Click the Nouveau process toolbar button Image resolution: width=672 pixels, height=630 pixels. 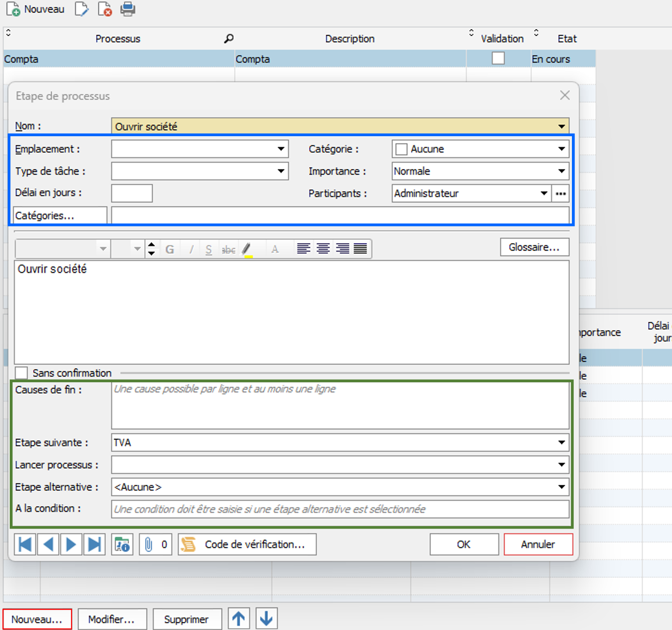pos(35,9)
